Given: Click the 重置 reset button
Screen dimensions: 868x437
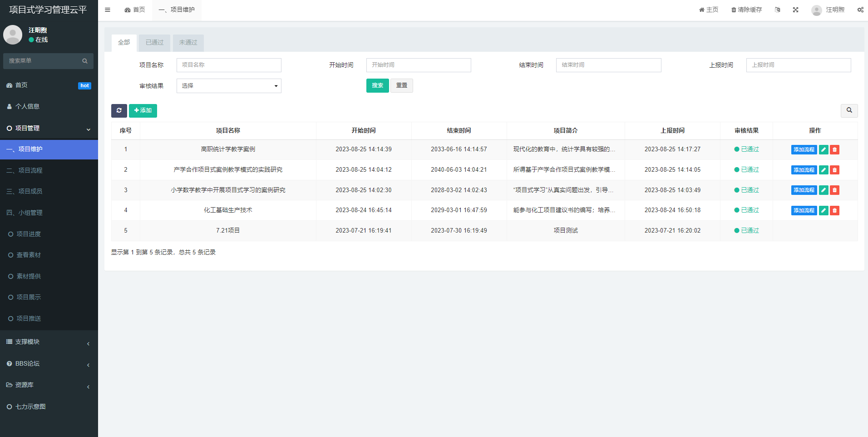Looking at the screenshot, I should 401,85.
